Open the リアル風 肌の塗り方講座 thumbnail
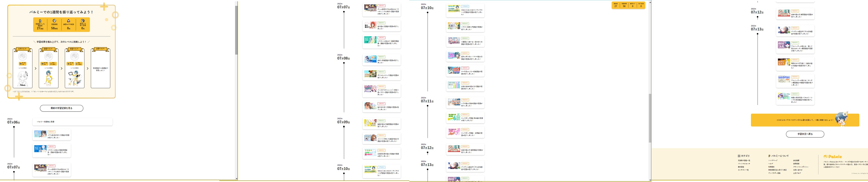The image size is (868, 182). 41,134
